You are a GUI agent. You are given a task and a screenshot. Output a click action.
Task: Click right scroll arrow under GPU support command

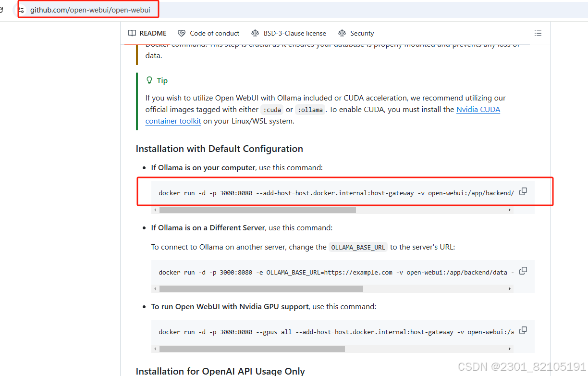[510, 349]
